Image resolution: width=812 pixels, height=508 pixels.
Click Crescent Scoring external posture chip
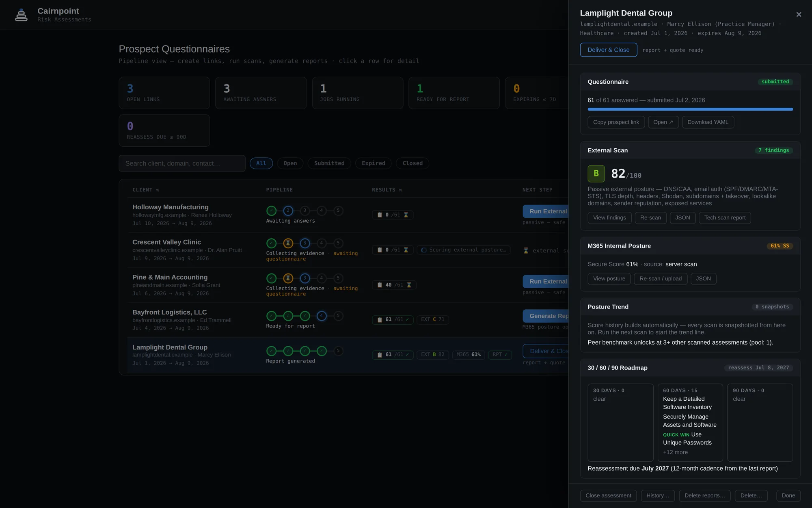(463, 250)
